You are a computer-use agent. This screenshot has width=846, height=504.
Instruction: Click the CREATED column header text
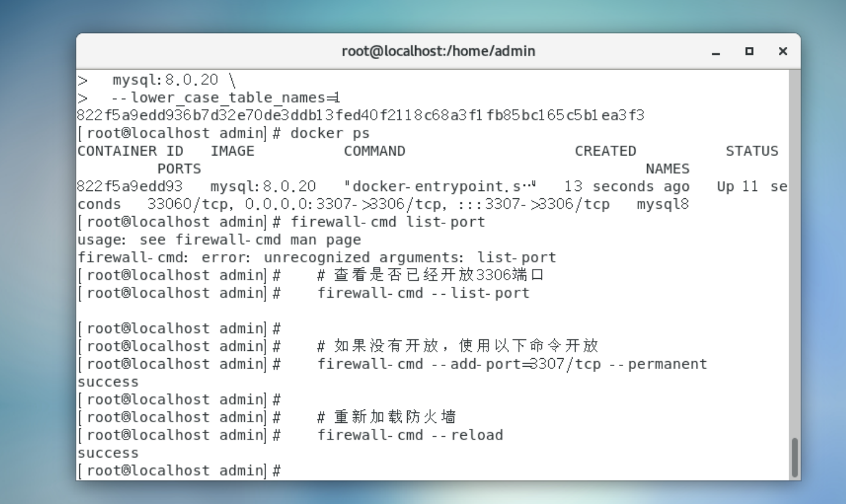[605, 151]
